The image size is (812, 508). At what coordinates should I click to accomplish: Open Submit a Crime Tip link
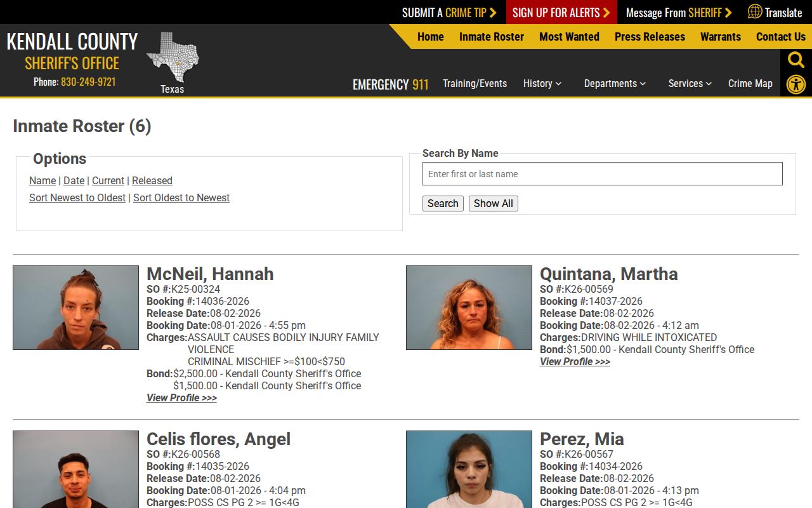pos(449,12)
